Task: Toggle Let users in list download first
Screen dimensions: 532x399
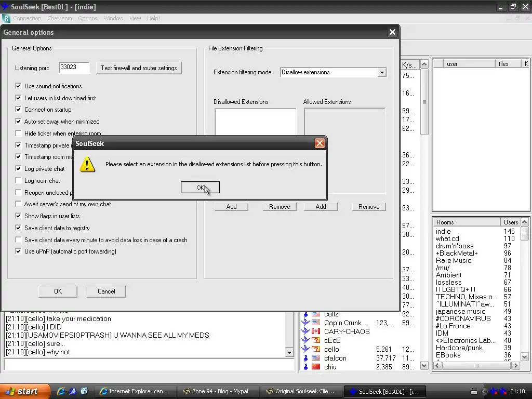Action: 18,98
